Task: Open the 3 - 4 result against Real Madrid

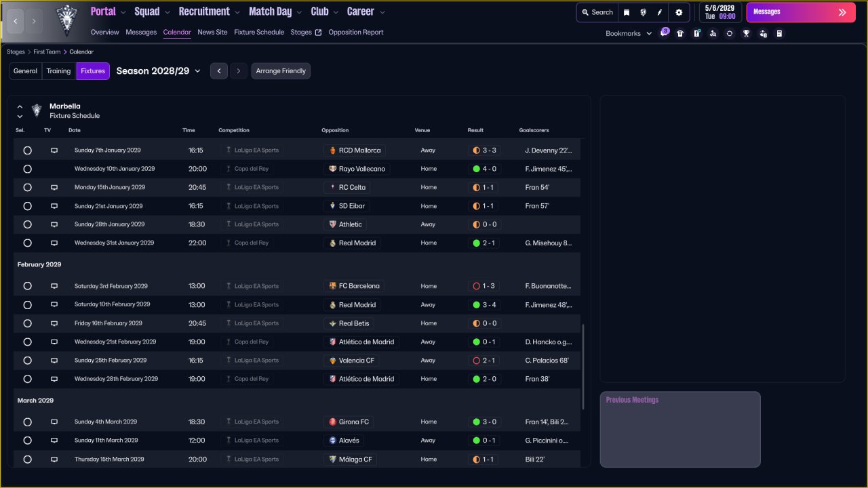Action: [x=484, y=305]
